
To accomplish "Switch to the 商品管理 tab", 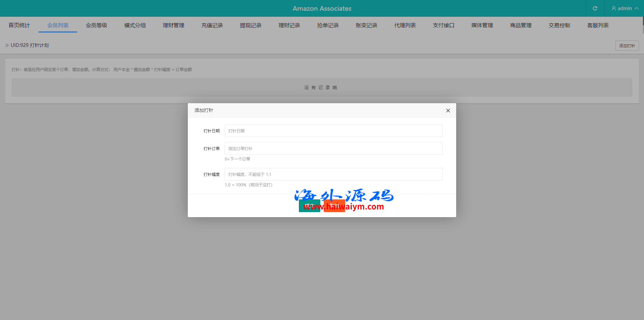I will (521, 25).
